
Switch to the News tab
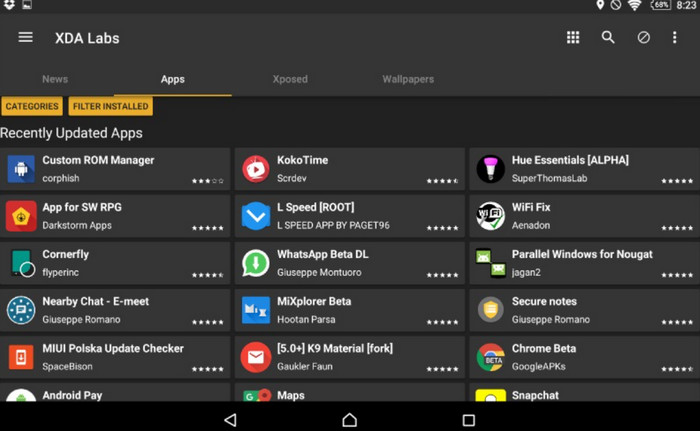pyautogui.click(x=55, y=79)
